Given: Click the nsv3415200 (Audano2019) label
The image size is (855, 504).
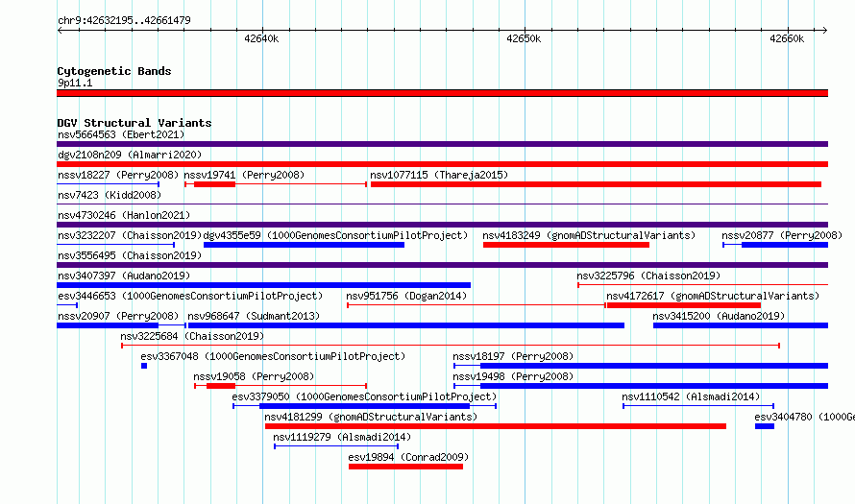Looking at the screenshot, I should click(x=719, y=316).
